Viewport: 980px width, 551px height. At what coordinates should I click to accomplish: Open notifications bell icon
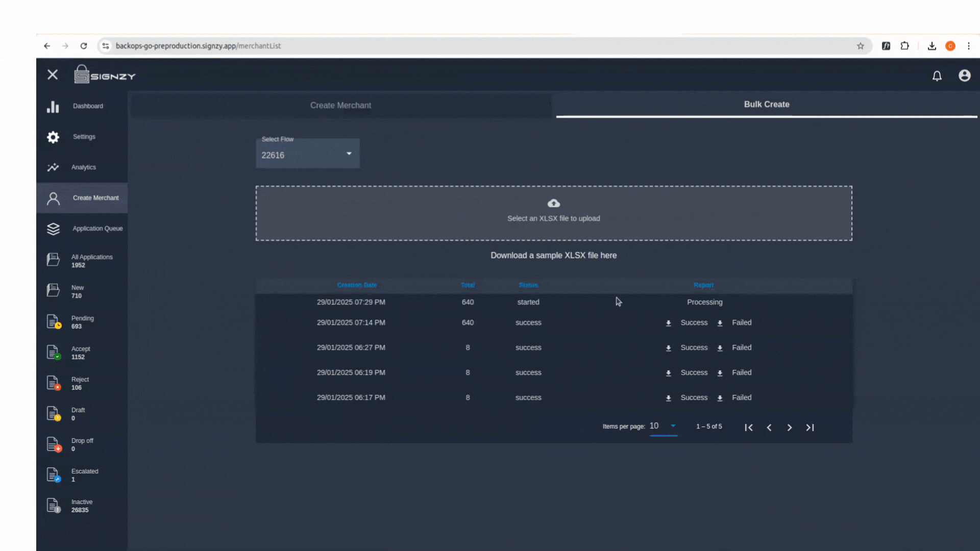coord(937,76)
